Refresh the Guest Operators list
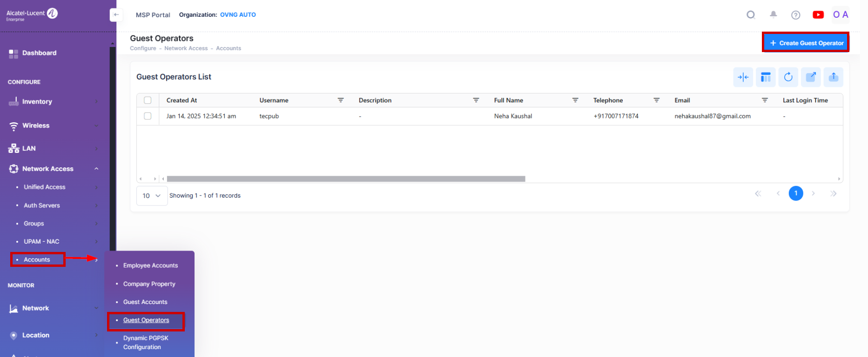The width and height of the screenshot is (868, 357). [x=788, y=77]
